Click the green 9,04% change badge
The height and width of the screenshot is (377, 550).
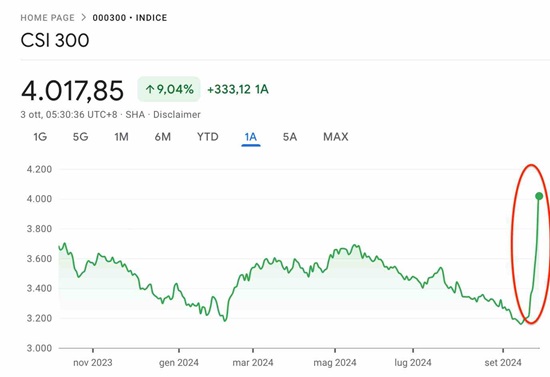pos(169,89)
